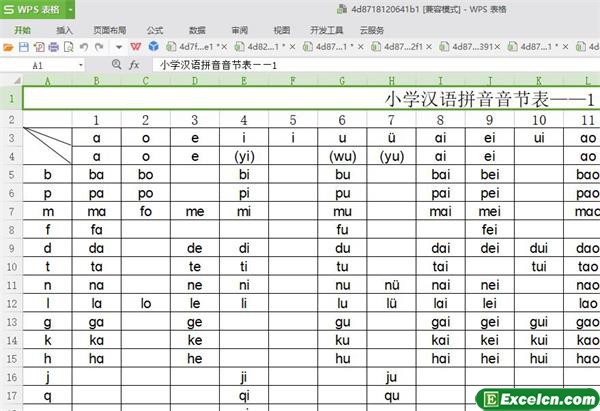This screenshot has width=600, height=411.
Task: Select column G header
Action: 342,80
